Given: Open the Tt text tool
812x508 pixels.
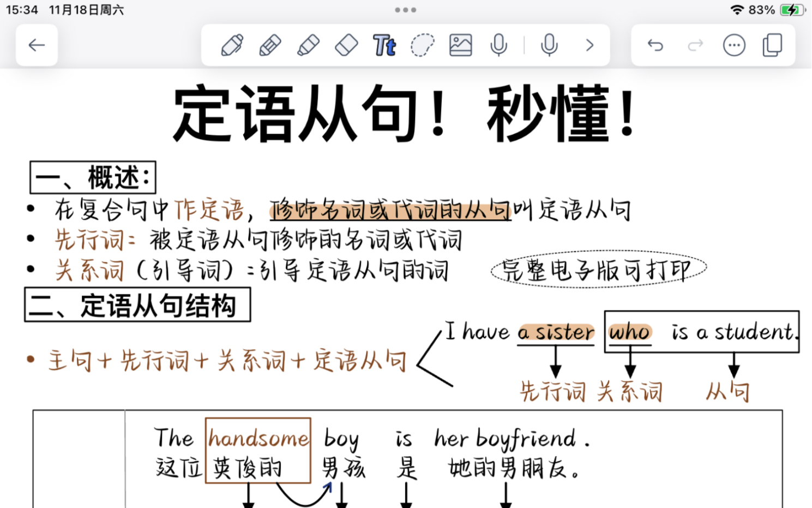Looking at the screenshot, I should [x=385, y=46].
